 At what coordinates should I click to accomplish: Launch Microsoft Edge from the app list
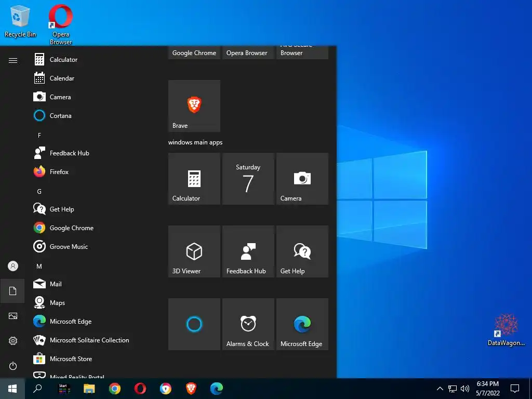[x=95, y=321]
